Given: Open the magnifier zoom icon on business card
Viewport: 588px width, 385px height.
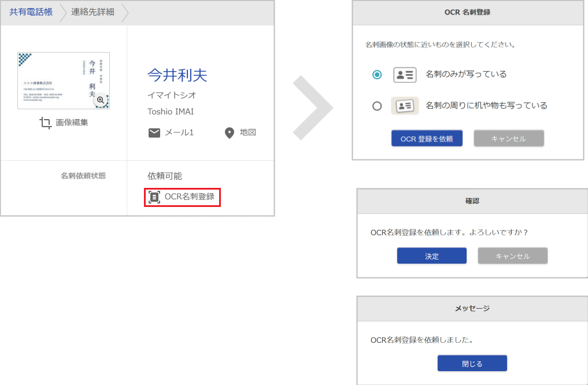Looking at the screenshot, I should (101, 100).
